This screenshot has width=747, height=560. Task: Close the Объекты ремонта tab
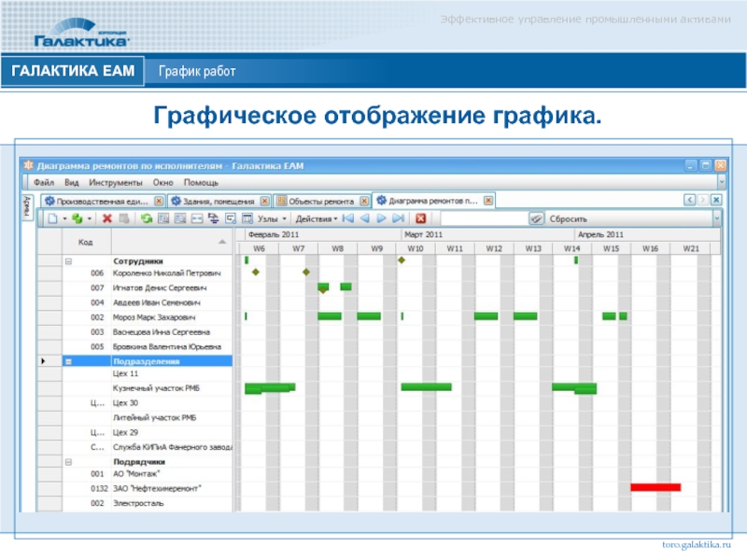coord(362,201)
